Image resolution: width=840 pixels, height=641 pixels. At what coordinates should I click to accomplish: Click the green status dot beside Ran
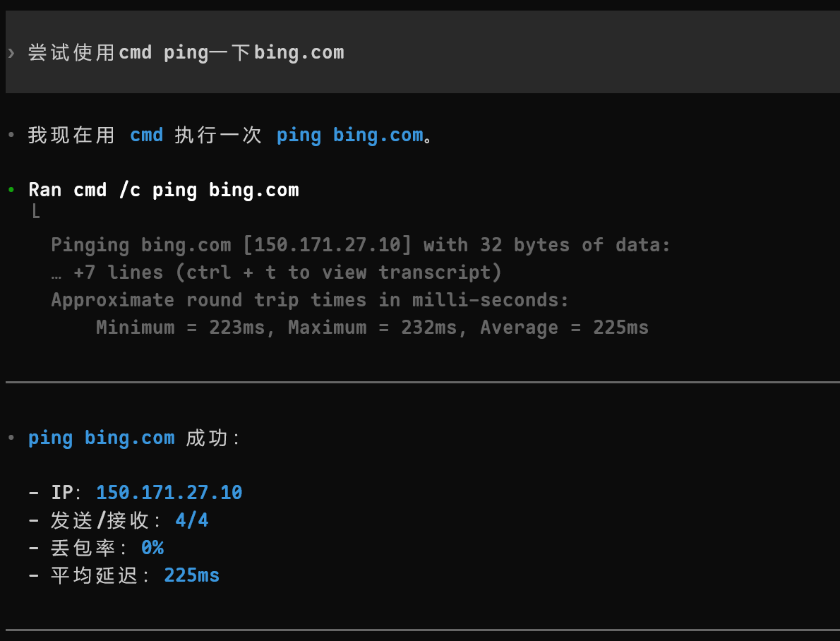[11, 190]
